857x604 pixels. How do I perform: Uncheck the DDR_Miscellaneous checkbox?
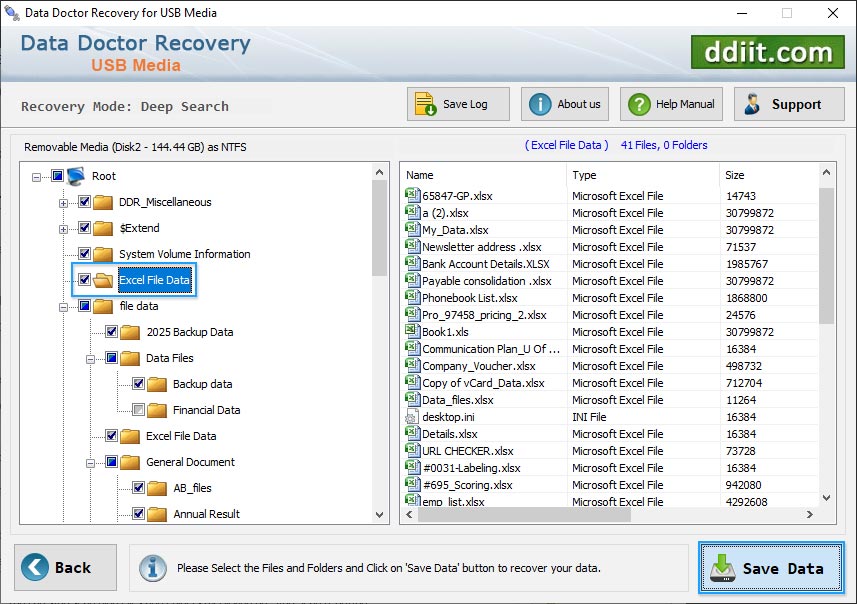pos(84,201)
